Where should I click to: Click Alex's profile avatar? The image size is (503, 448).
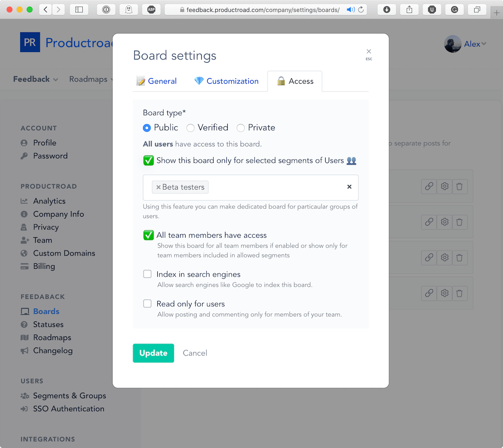point(453,43)
